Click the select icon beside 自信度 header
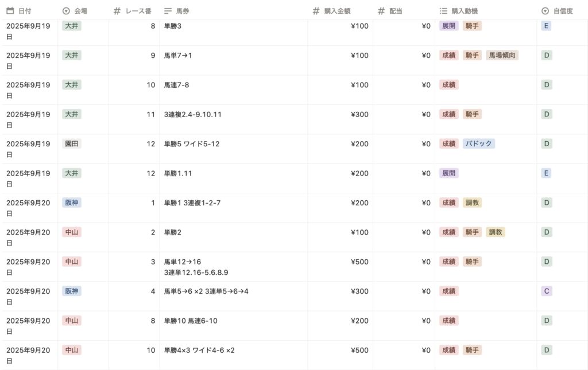The width and height of the screenshot is (588, 370). coord(545,11)
